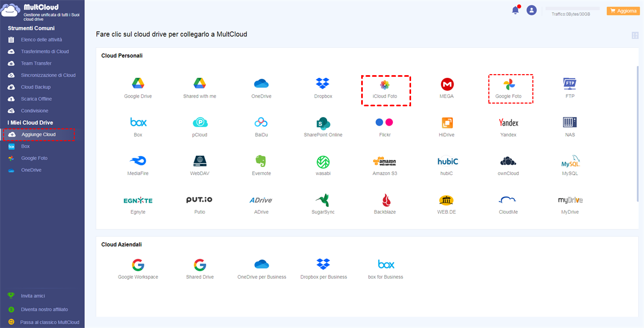Pick box for Business cloud
644x328 pixels.
click(386, 265)
